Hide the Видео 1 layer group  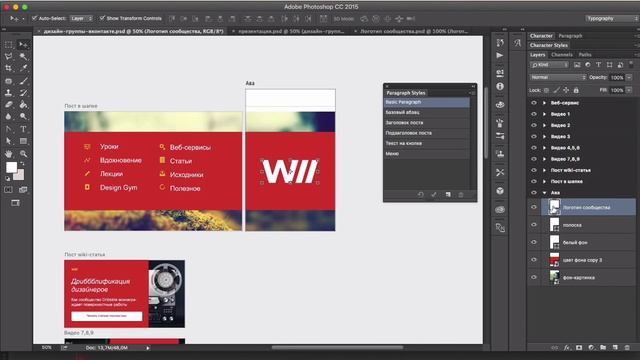click(x=533, y=114)
